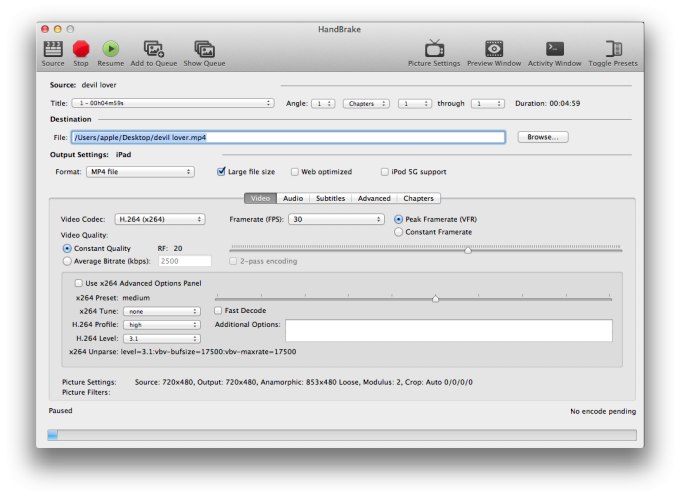The height and width of the screenshot is (498, 680).
Task: Switch to the Chapters tab
Action: [x=418, y=198]
